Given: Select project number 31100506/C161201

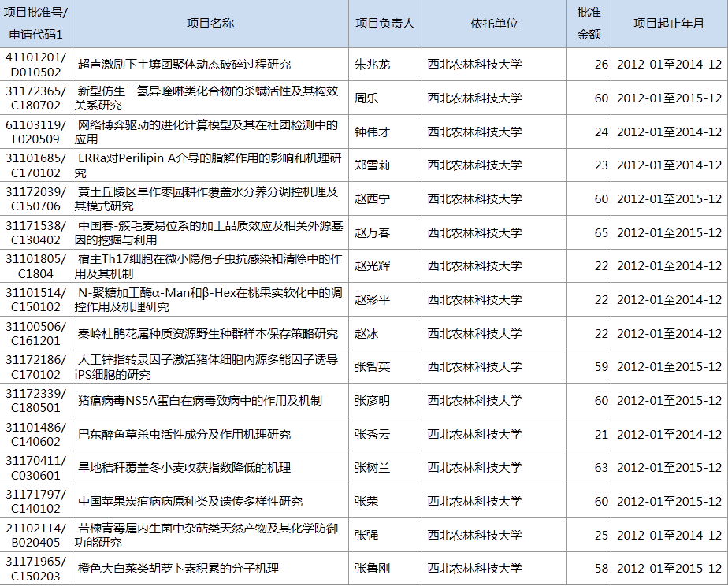Looking at the screenshot, I should 35,334.
